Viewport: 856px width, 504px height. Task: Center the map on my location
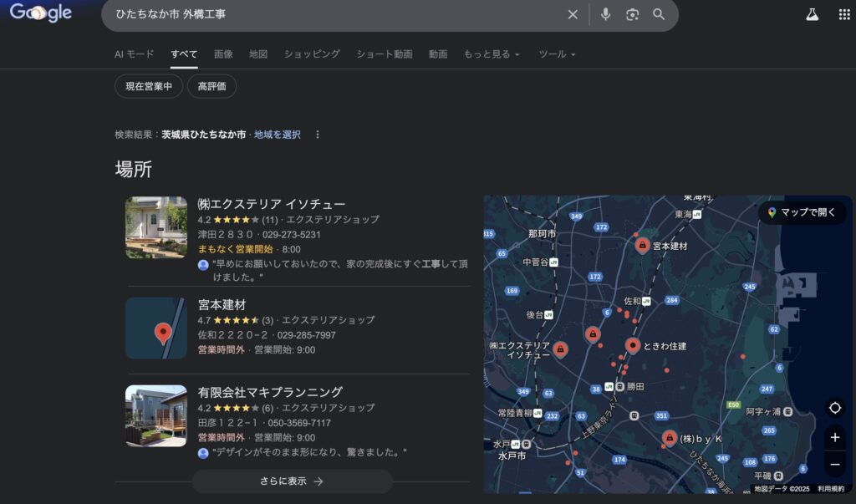coord(835,408)
